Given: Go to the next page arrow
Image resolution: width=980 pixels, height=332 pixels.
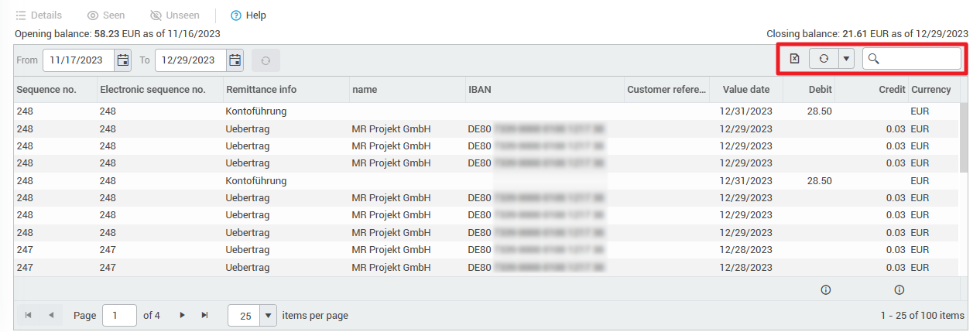Looking at the screenshot, I should point(183,315).
